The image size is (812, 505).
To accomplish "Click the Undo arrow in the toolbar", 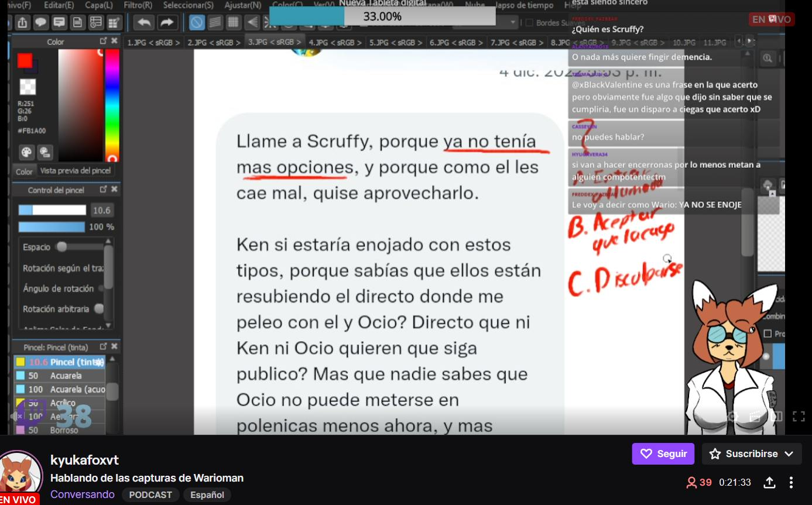I will (144, 23).
